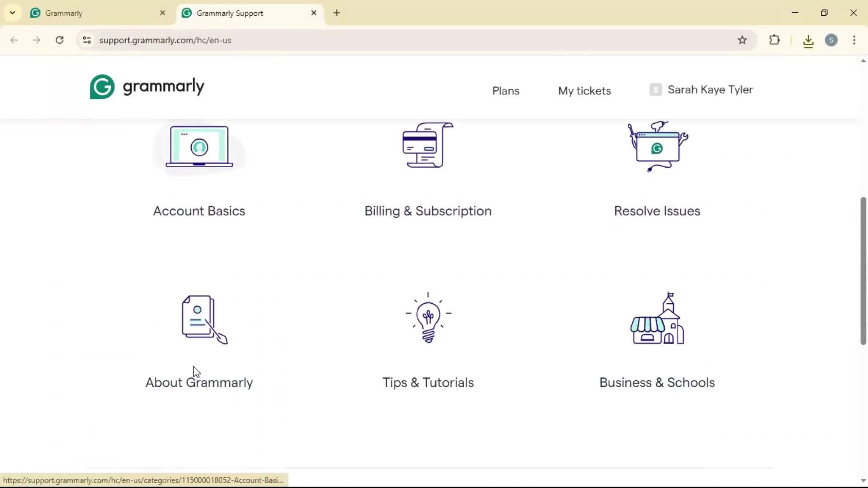The height and width of the screenshot is (488, 868).
Task: Reload the page with refresh button
Action: pyautogui.click(x=60, y=40)
